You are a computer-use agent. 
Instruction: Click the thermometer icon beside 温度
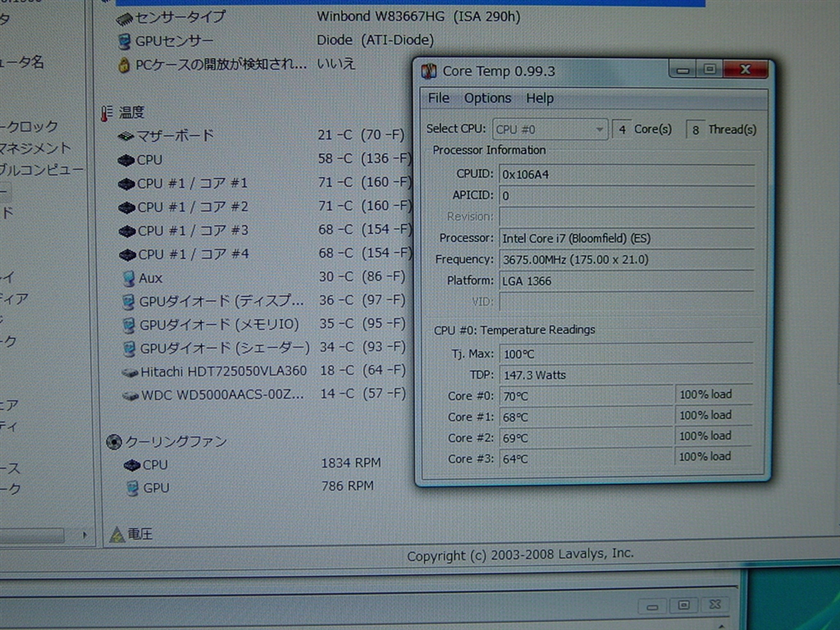pos(107,113)
